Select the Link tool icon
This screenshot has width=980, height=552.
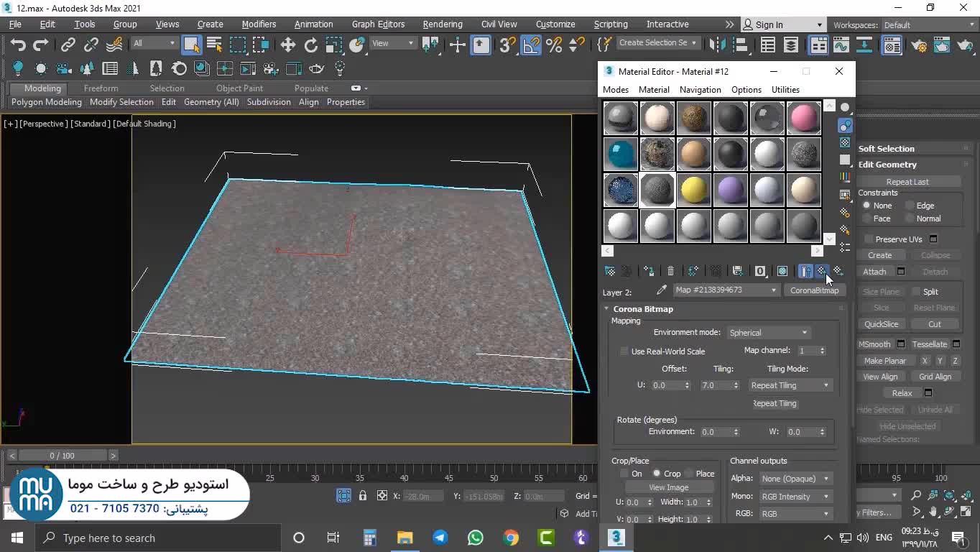point(68,45)
